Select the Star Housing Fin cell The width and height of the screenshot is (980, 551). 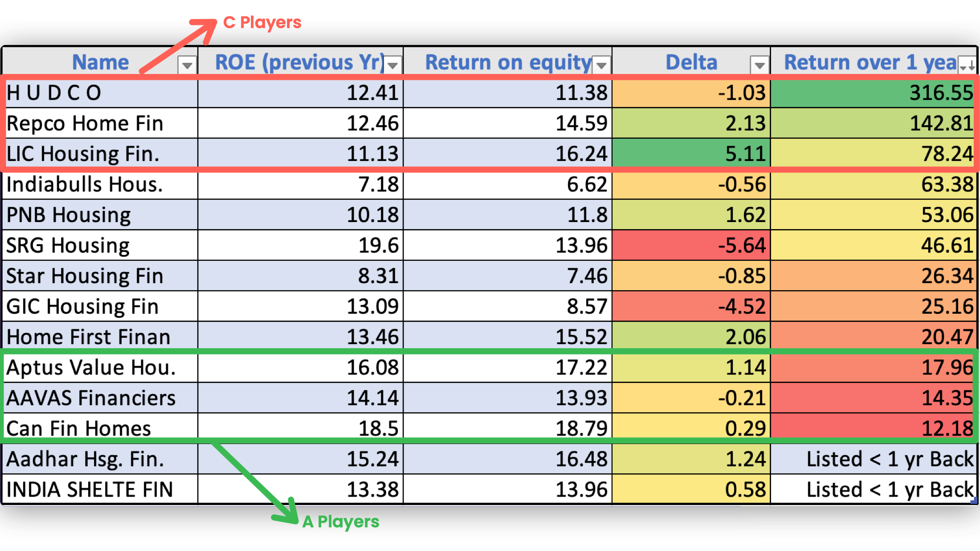pos(100,276)
